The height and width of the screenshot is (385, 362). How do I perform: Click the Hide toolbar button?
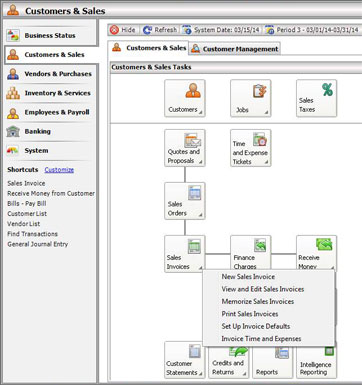123,30
